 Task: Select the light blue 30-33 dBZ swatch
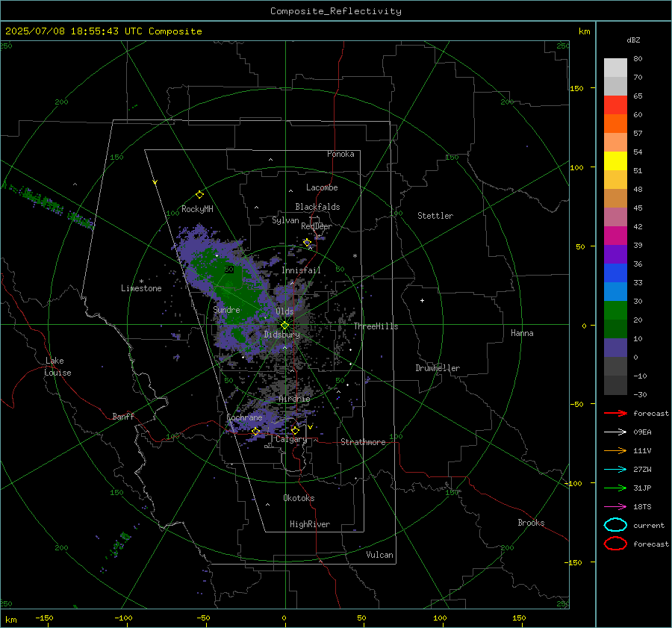coord(615,291)
